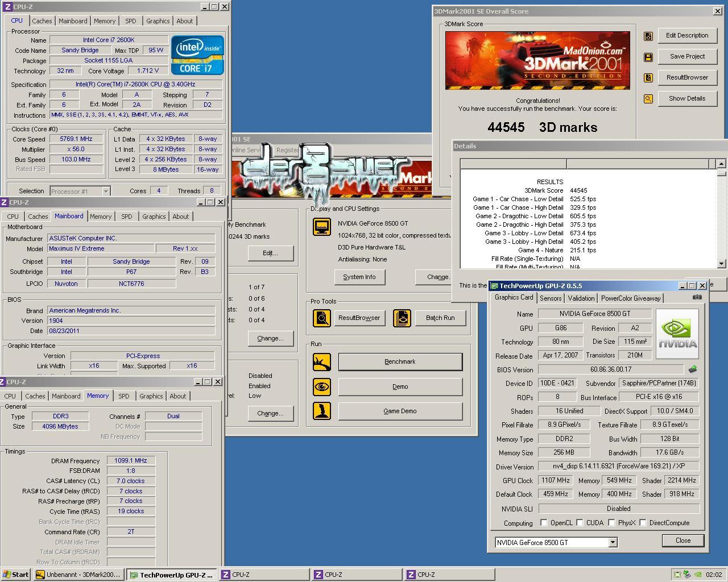Open the SPD tab in top CPU-Z window
The height and width of the screenshot is (582, 728).
coord(131,21)
